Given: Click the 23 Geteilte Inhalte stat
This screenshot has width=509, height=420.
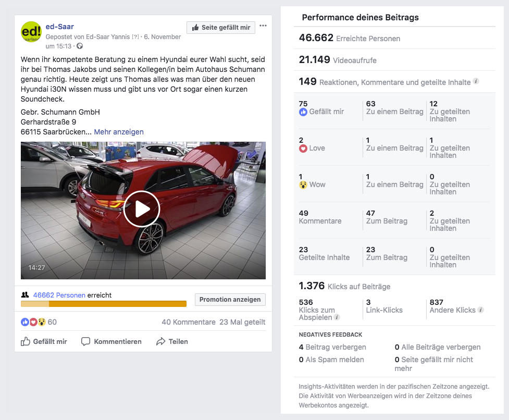Looking at the screenshot, I should point(324,253).
